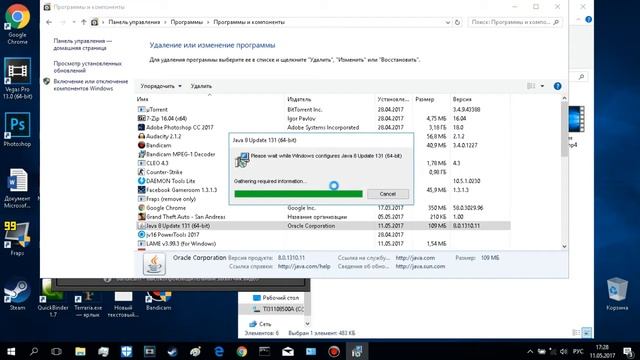Open the Microsoft Word document icon
The image size is (640, 360).
click(x=17, y=188)
